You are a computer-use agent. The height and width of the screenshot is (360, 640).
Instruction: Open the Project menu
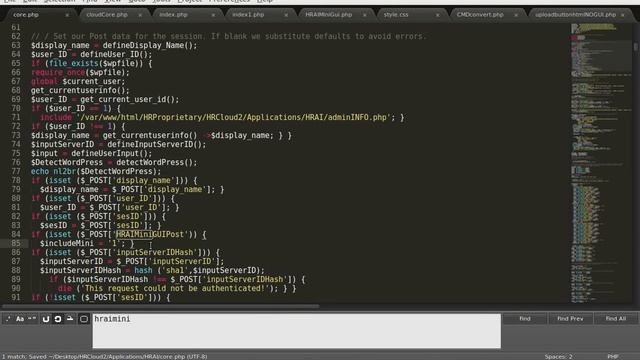pos(190,2)
